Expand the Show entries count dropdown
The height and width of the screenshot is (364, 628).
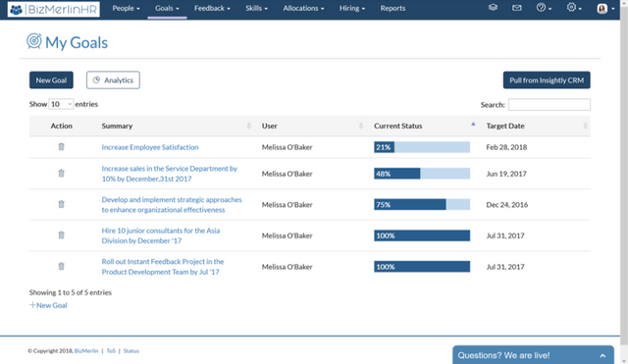[x=61, y=104]
